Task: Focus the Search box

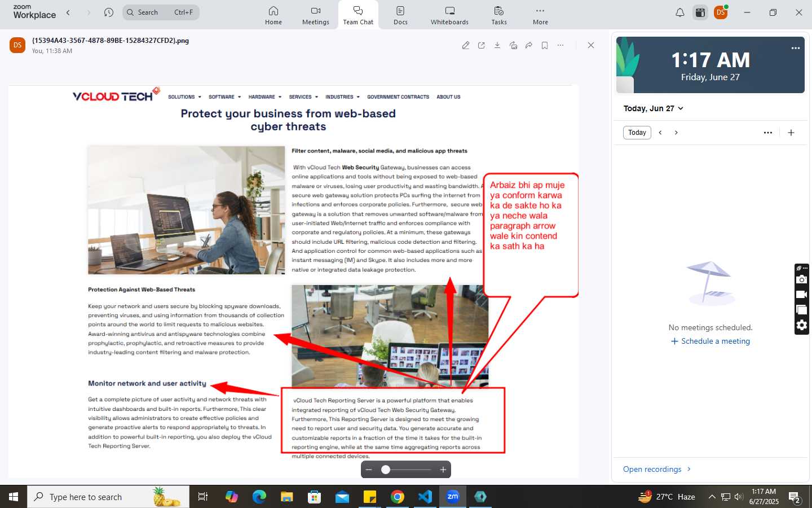Action: click(161, 12)
